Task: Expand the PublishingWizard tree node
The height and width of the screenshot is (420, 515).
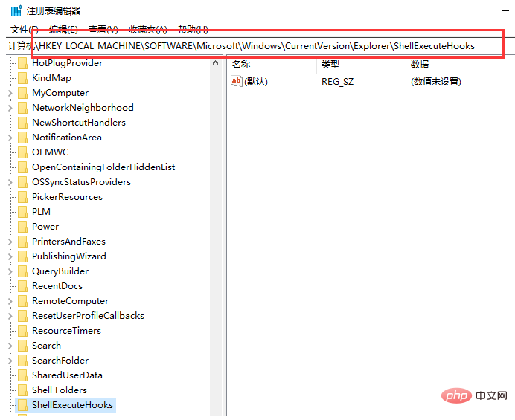Action: click(x=10, y=256)
